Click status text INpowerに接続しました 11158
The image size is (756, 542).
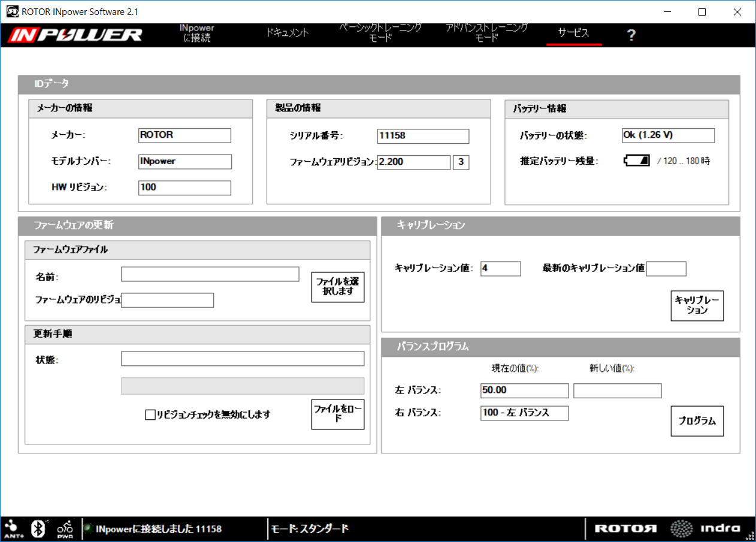[x=159, y=529]
